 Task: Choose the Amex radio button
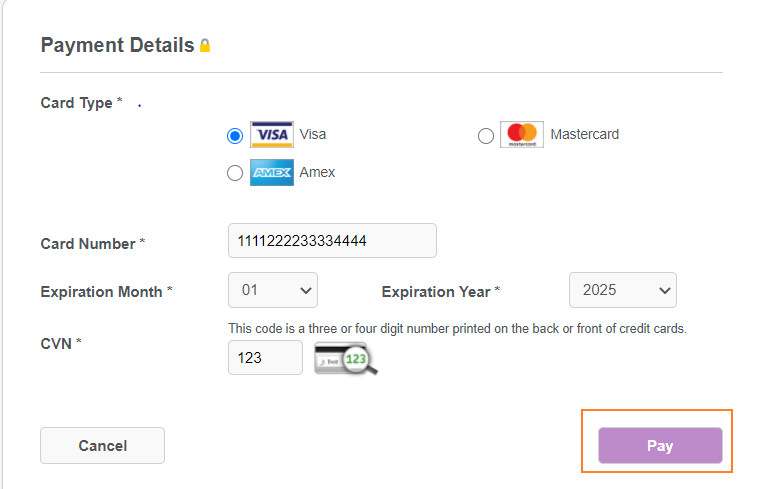click(x=235, y=173)
